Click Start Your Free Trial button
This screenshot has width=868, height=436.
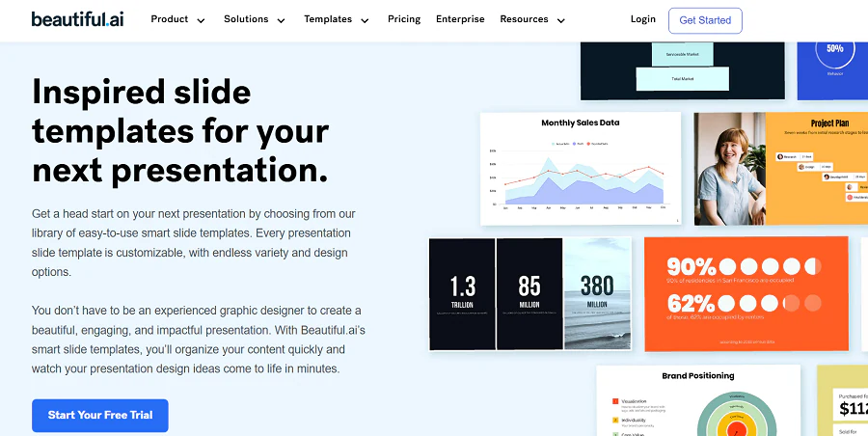100,415
